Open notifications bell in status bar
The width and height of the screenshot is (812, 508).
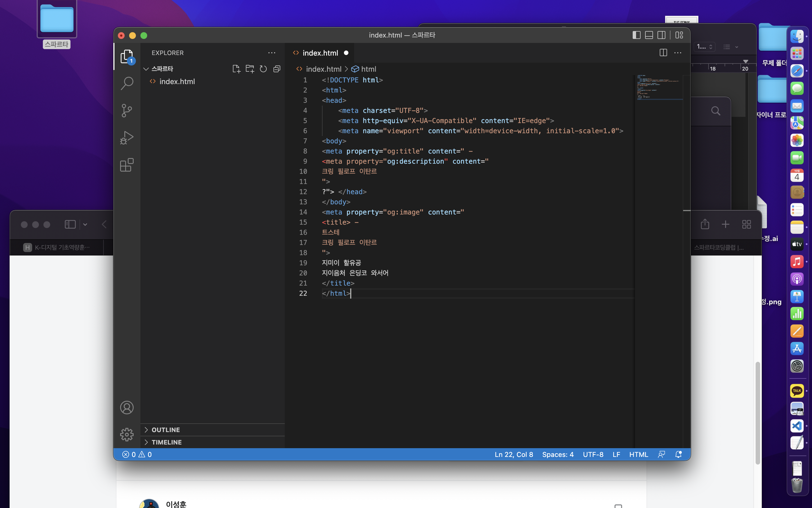(678, 454)
